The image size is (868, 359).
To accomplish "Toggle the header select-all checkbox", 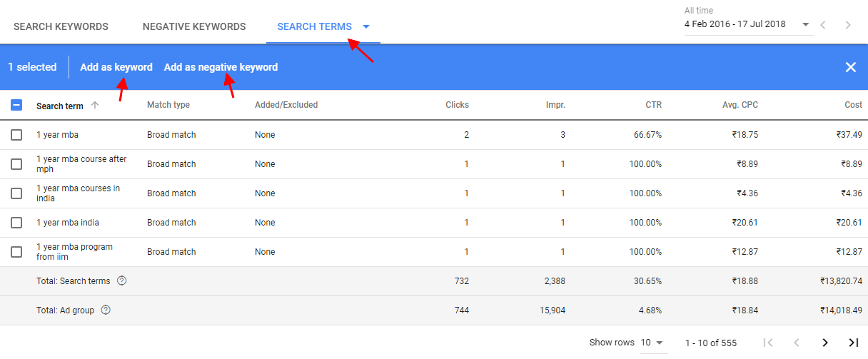I will tap(16, 106).
